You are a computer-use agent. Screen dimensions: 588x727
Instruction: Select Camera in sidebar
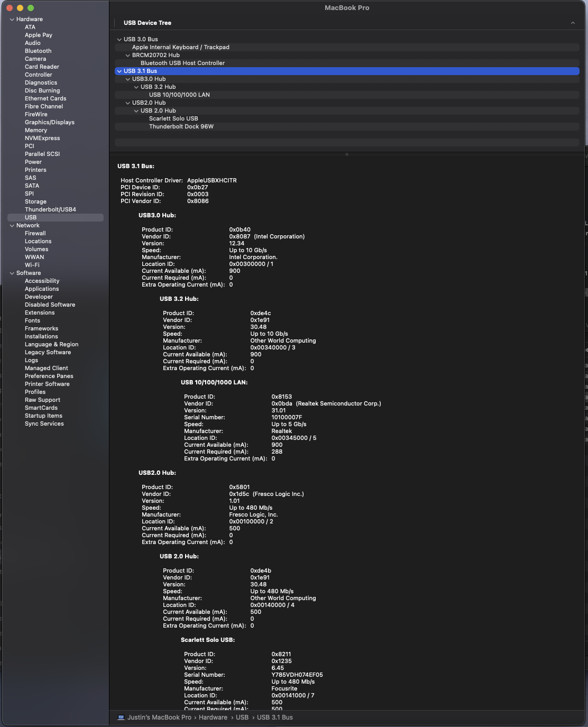point(35,59)
